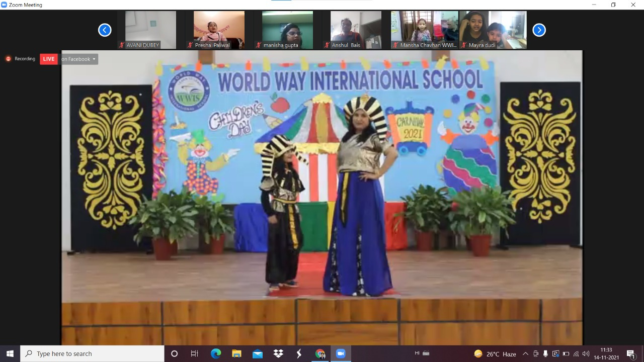Click the Zoom icon on the taskbar
644x362 pixels.
341,353
